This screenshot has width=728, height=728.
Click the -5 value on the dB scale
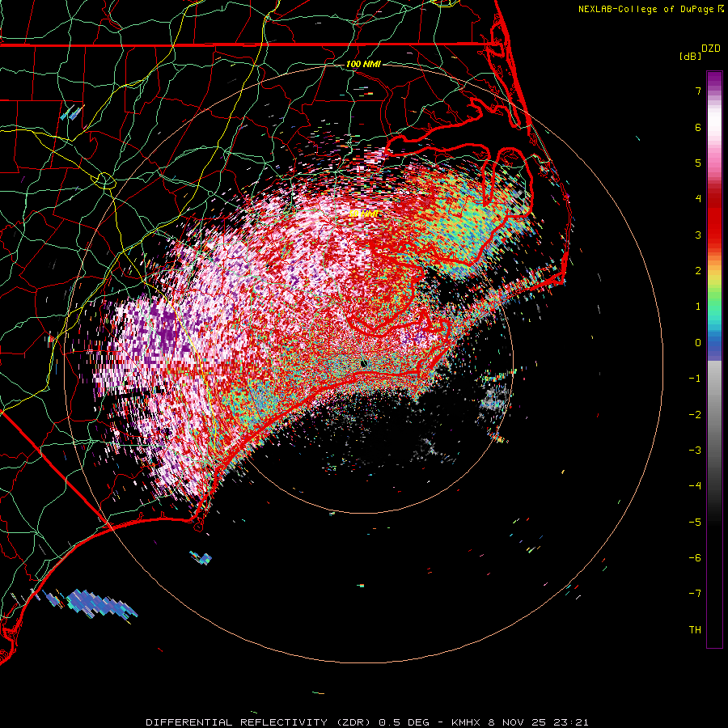(x=695, y=523)
